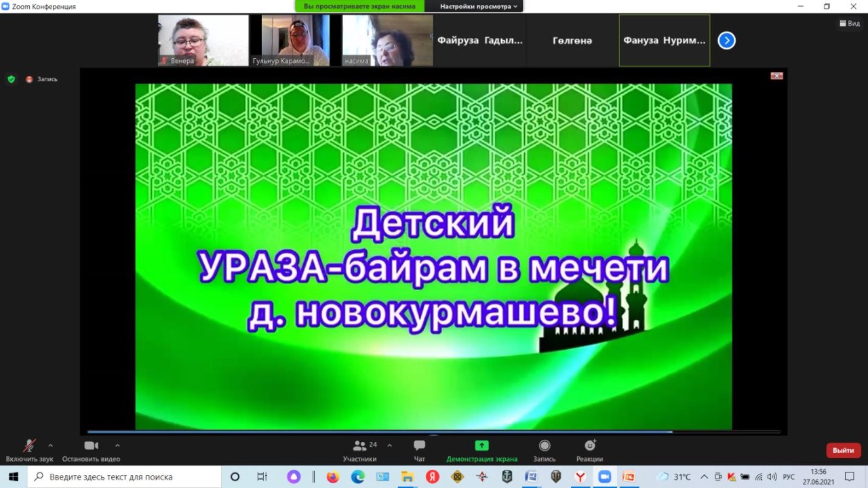Expand video options arrow beside camera

point(117,445)
